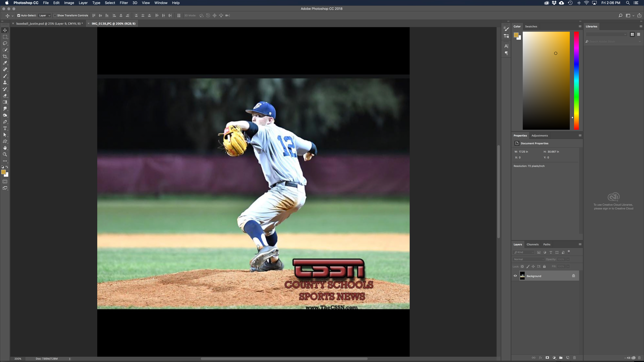Select the Horizontal Type tool
644x362 pixels.
(5, 128)
